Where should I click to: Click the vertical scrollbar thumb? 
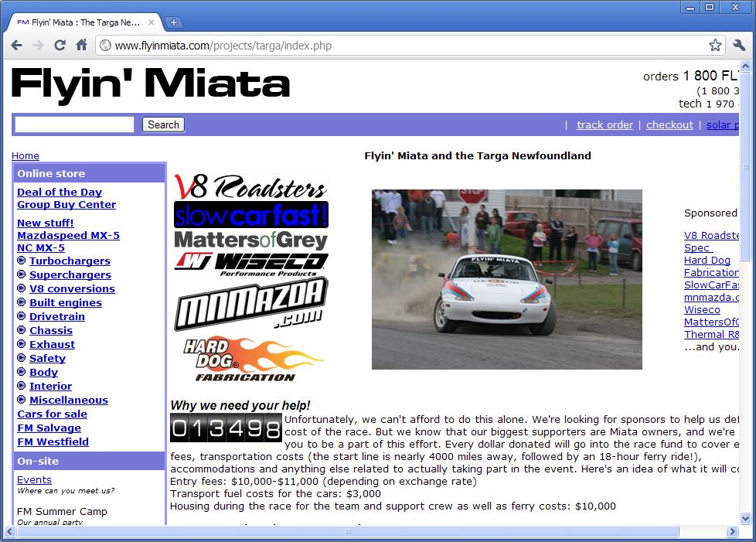click(745, 167)
